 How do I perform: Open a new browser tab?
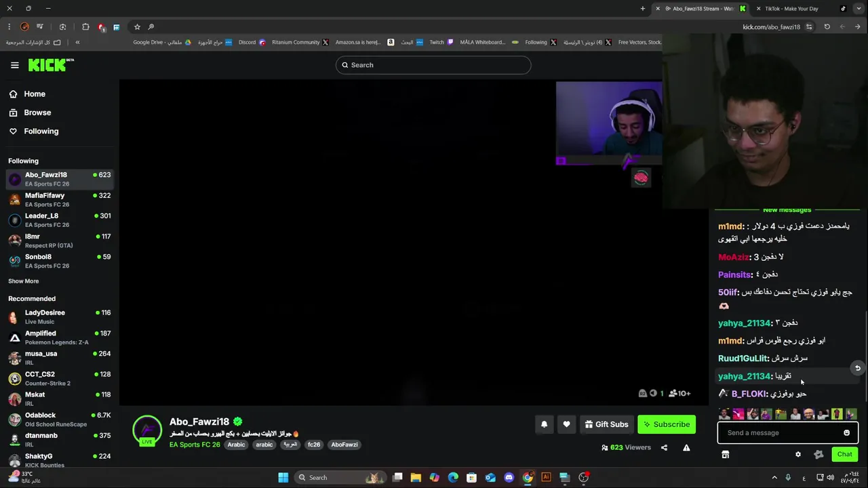[x=643, y=9]
